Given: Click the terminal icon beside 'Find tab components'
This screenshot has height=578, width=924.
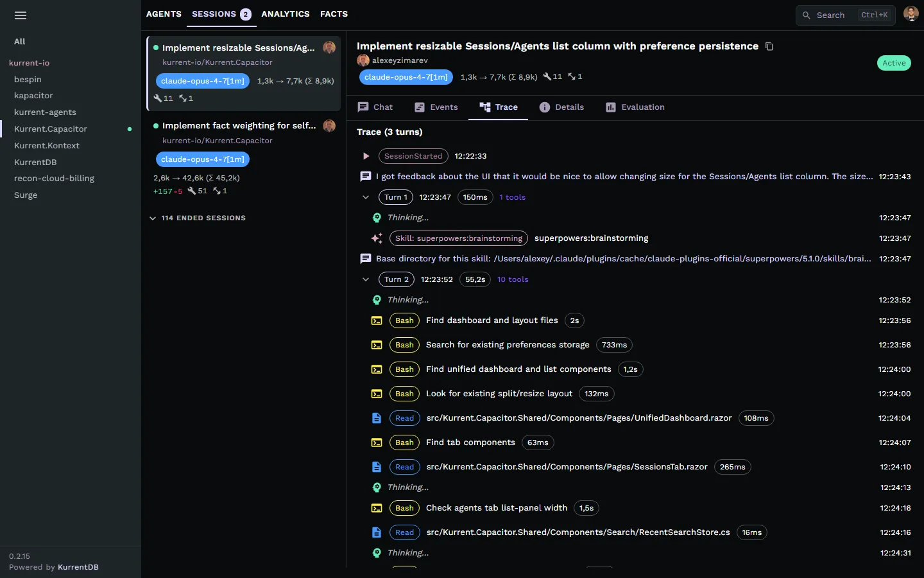Looking at the screenshot, I should click(377, 442).
